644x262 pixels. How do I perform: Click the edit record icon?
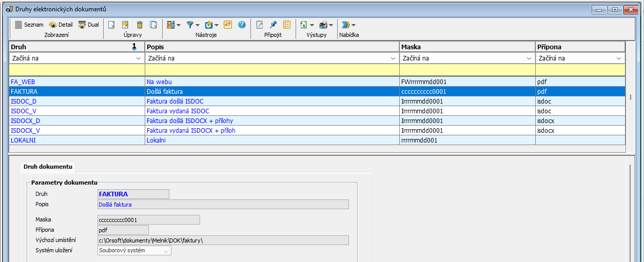tap(125, 25)
